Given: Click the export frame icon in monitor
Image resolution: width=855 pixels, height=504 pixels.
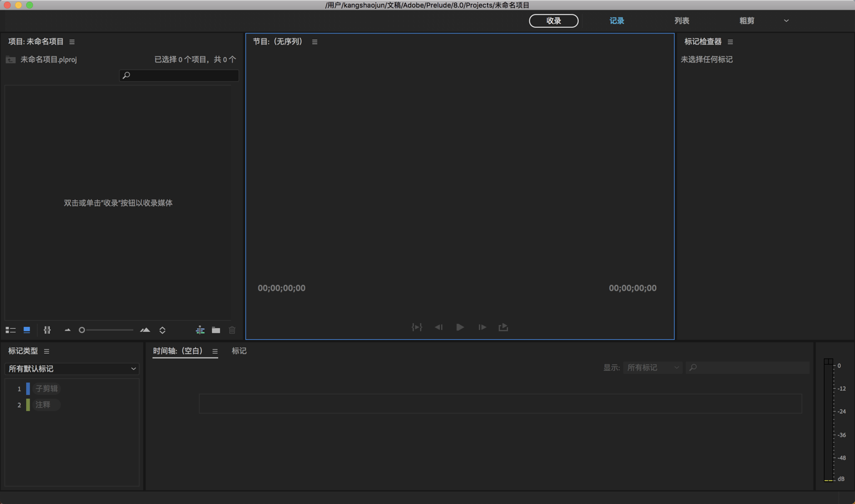Looking at the screenshot, I should click(x=503, y=327).
